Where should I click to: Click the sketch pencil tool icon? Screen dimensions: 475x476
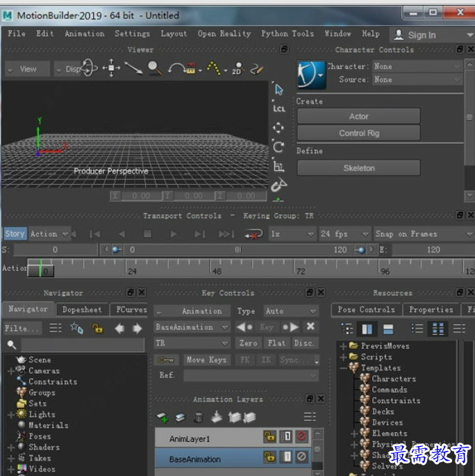click(257, 69)
